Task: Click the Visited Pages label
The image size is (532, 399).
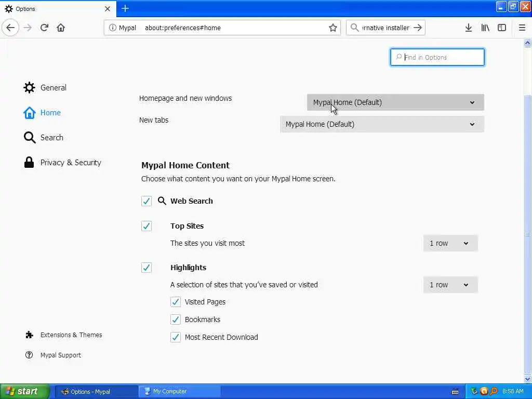Action: click(205, 302)
